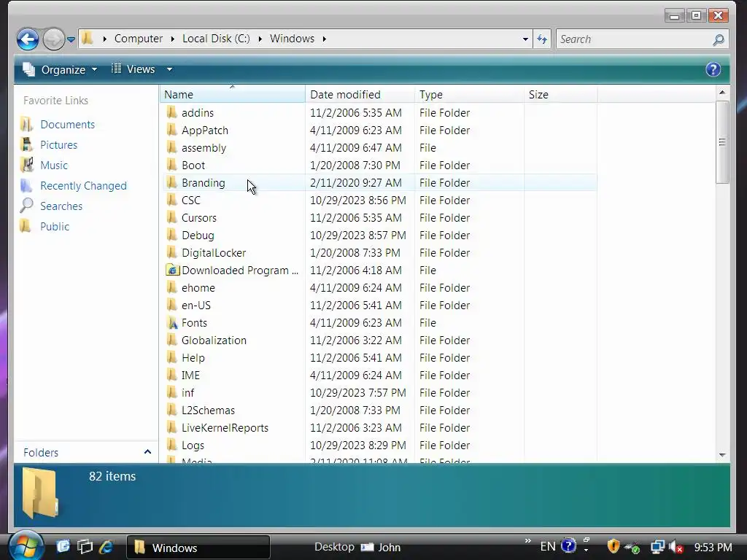Screen dimensions: 747x560
Task: Click the magnifier icon in Search box
Action: point(719,39)
